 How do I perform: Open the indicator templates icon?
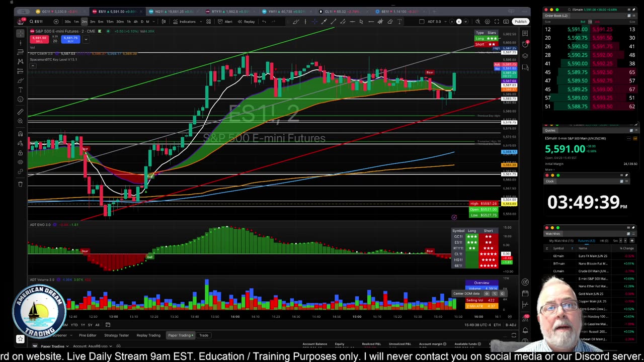tap(208, 22)
